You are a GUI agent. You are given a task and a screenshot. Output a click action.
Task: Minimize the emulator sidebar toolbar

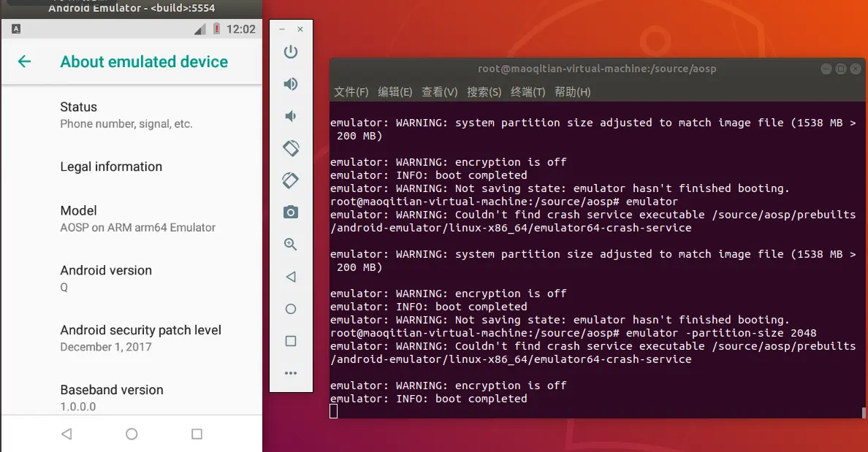282,28
